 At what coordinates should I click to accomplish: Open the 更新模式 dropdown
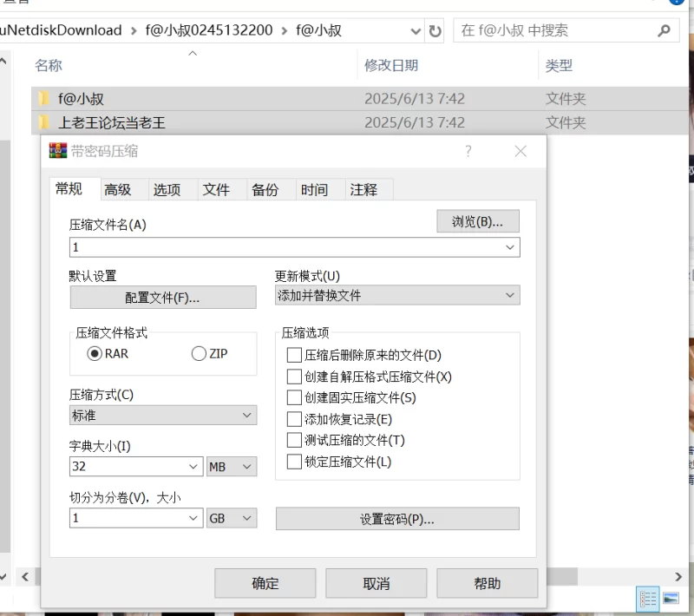[x=397, y=295]
